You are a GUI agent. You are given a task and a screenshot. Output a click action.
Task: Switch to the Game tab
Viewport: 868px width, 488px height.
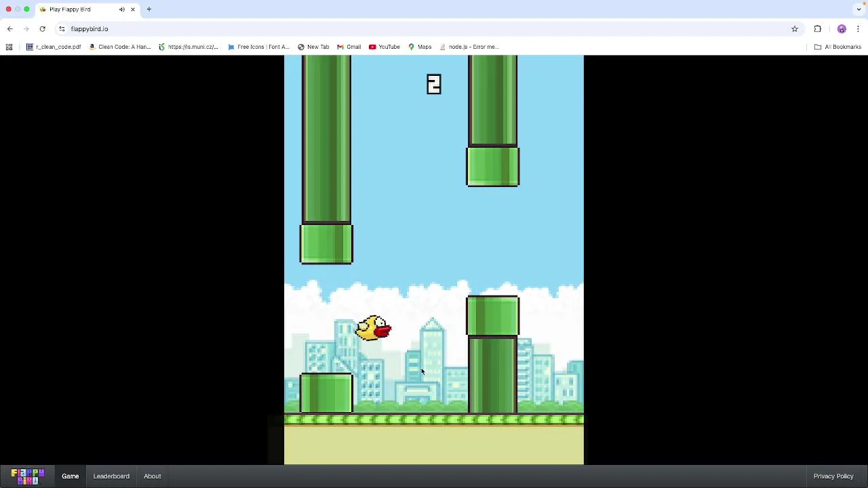point(71,476)
